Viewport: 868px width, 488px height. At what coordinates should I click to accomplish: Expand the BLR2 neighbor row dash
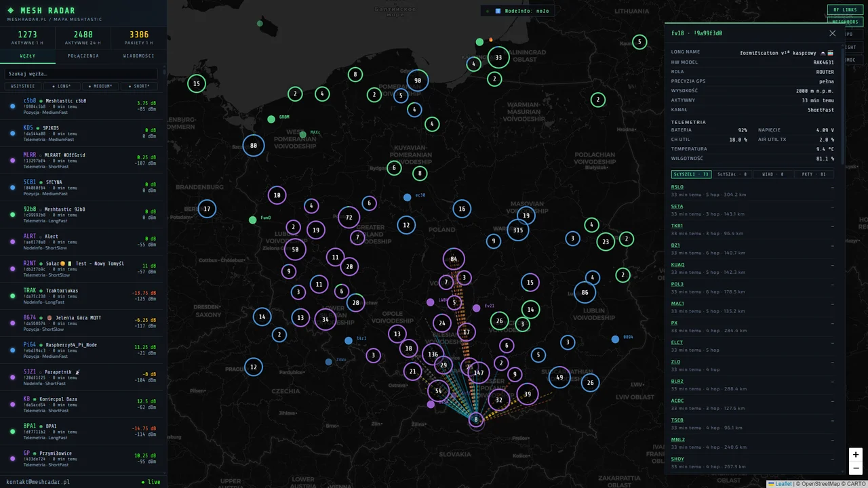tap(833, 382)
